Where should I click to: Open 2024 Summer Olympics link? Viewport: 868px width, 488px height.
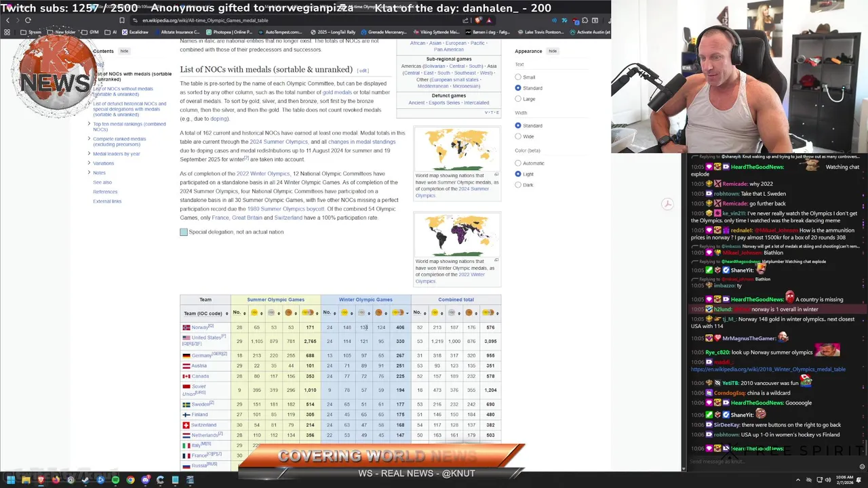pos(279,142)
